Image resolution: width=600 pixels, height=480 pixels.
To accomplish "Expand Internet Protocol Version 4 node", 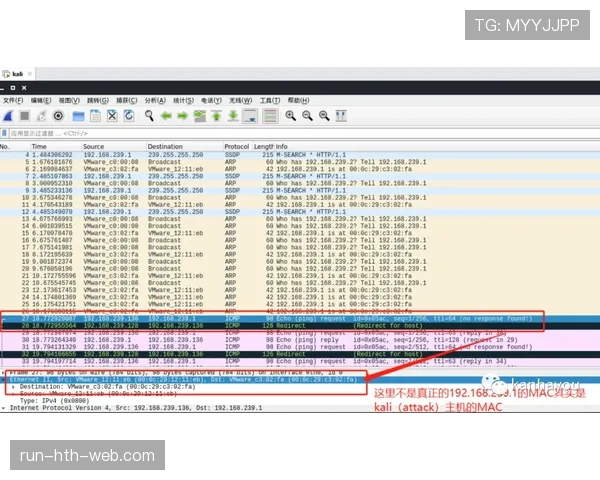I will 4,409.
